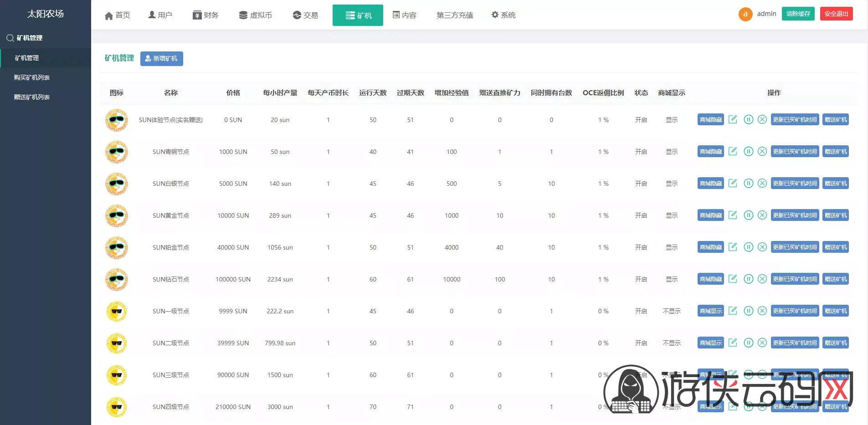Click 赠送矿机 for SUN一级节点
Image resolution: width=868 pixels, height=425 pixels.
pyautogui.click(x=836, y=311)
